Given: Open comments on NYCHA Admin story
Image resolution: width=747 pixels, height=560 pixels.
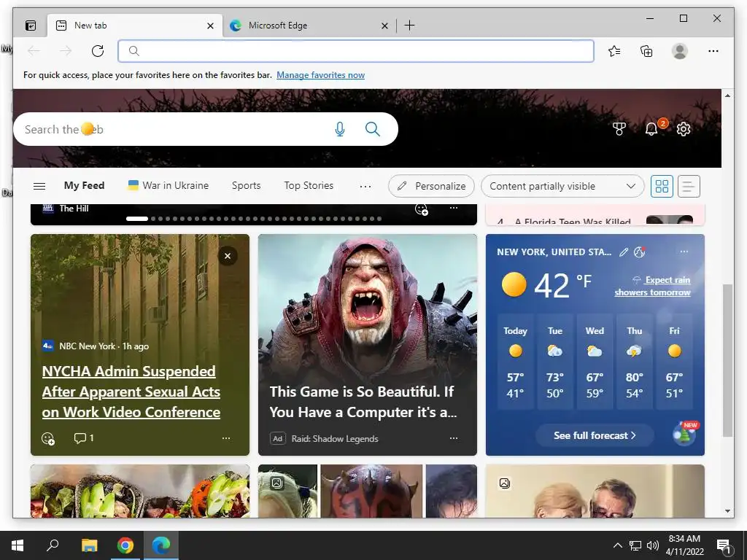Looking at the screenshot, I should pyautogui.click(x=84, y=438).
